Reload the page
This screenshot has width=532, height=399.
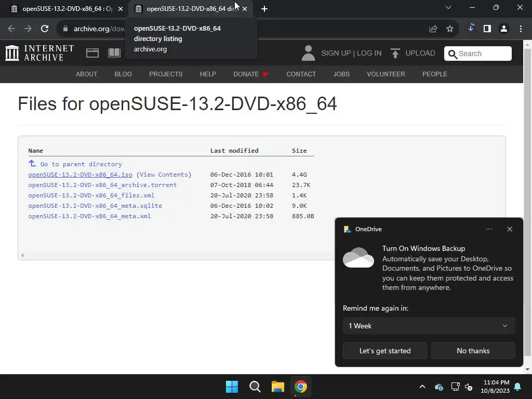click(x=45, y=29)
